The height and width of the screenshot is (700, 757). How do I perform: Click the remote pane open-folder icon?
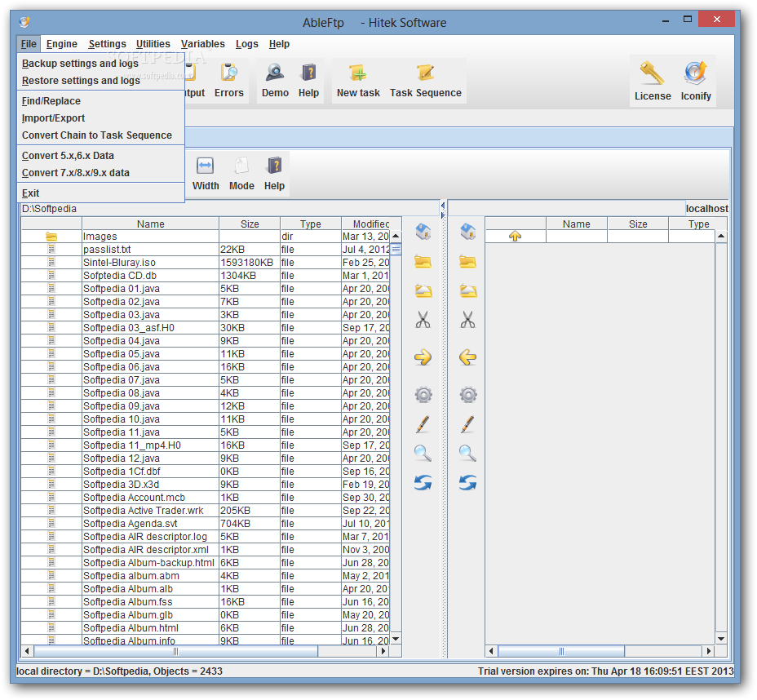point(467,290)
